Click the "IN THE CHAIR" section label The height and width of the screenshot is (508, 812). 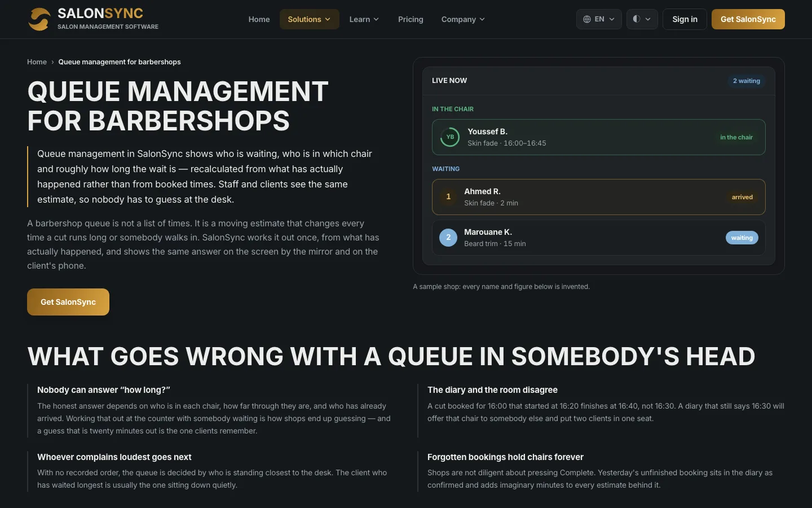tap(453, 109)
